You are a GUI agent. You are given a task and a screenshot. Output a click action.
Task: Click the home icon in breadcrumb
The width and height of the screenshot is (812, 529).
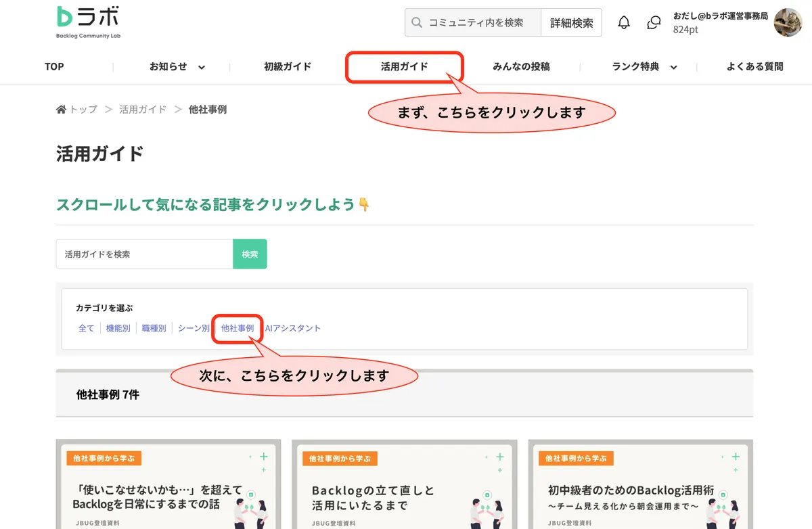62,110
